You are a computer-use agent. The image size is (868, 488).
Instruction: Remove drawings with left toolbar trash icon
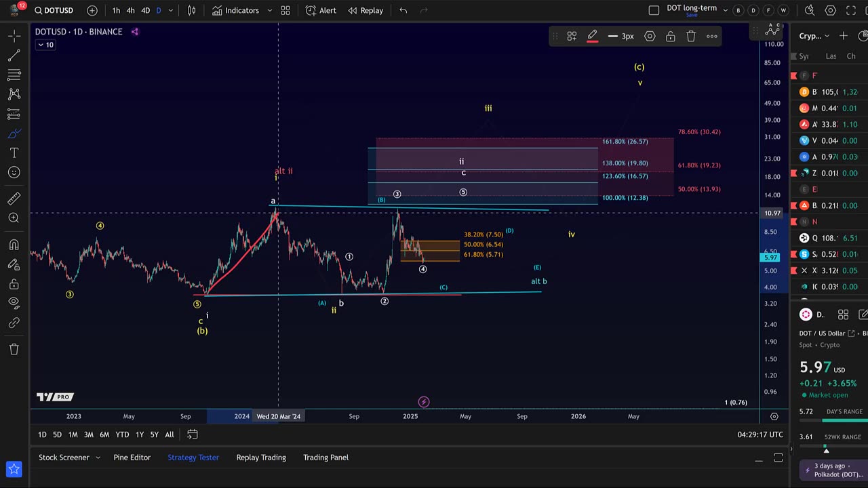coord(14,349)
